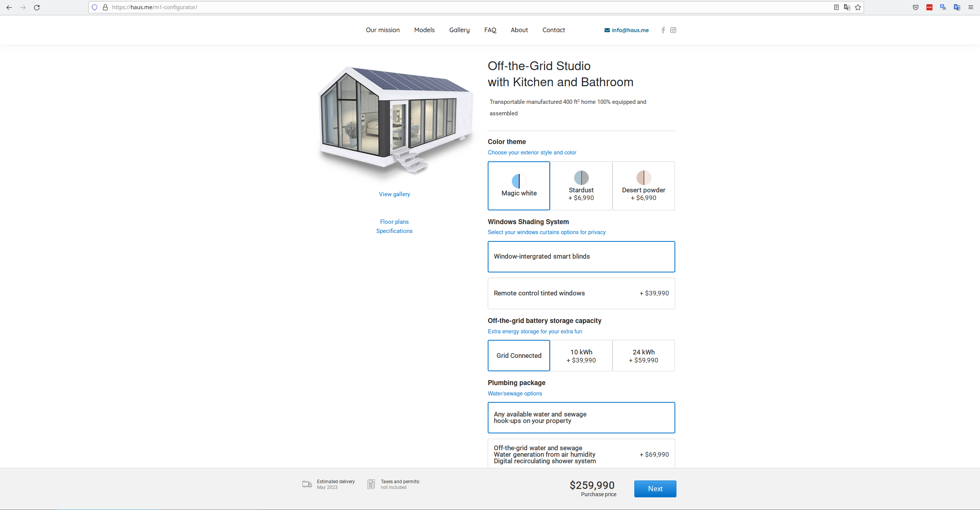Select the Stardust color theme option
Screen dimensions: 980x510
(x=581, y=185)
